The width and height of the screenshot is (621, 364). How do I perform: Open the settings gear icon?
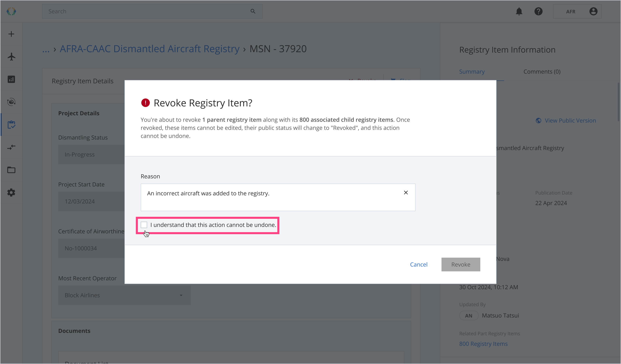click(11, 193)
